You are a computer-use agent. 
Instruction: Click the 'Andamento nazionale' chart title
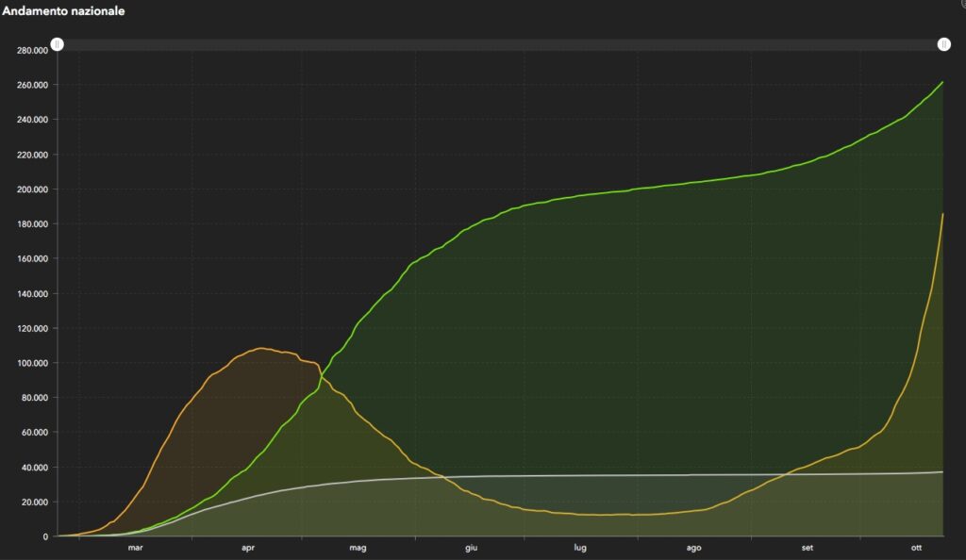63,11
